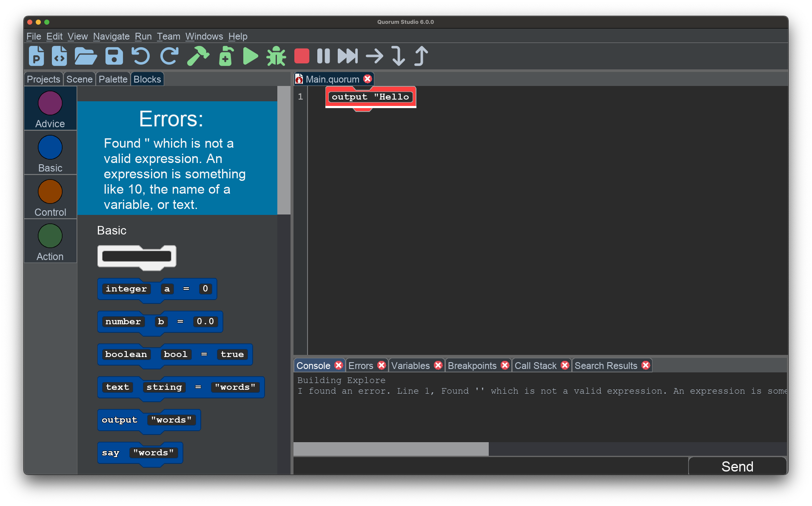The height and width of the screenshot is (506, 812).
Task: Close the Breakpoints tab
Action: (505, 366)
